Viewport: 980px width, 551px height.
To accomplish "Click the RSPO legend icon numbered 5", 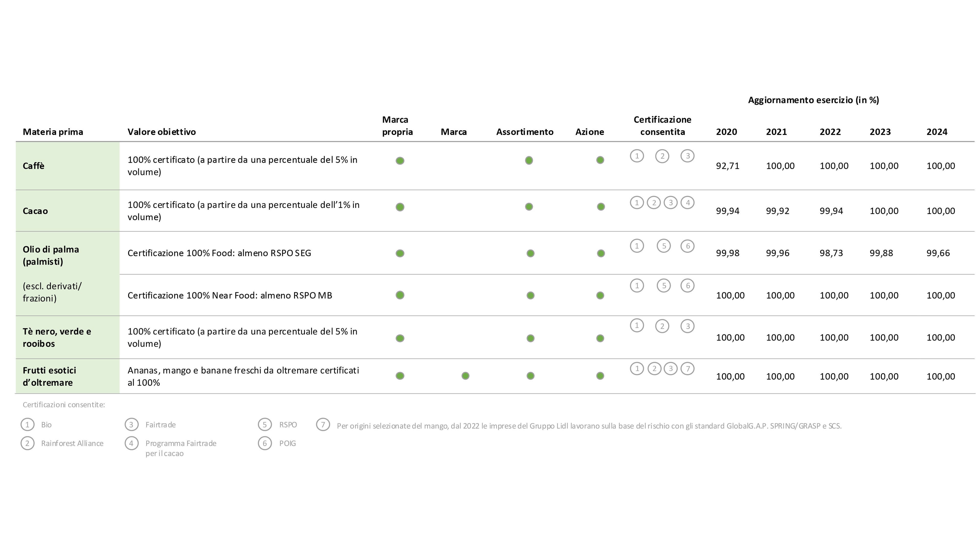I will tap(265, 425).
